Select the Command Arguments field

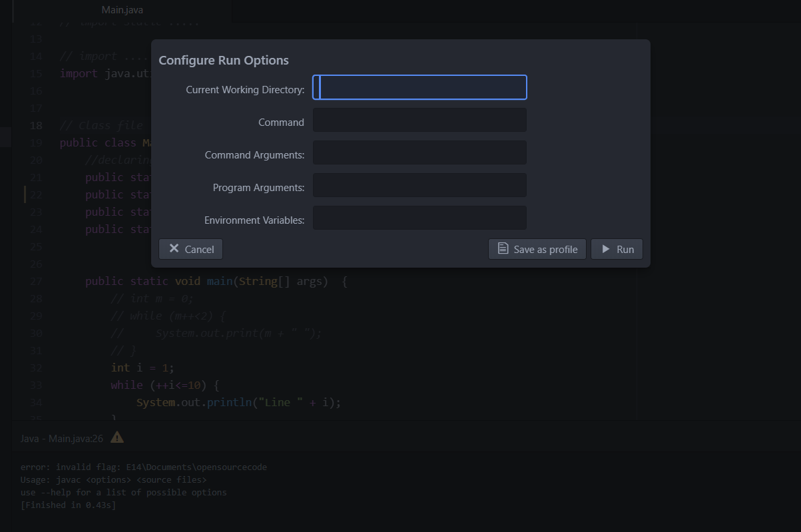coord(419,152)
